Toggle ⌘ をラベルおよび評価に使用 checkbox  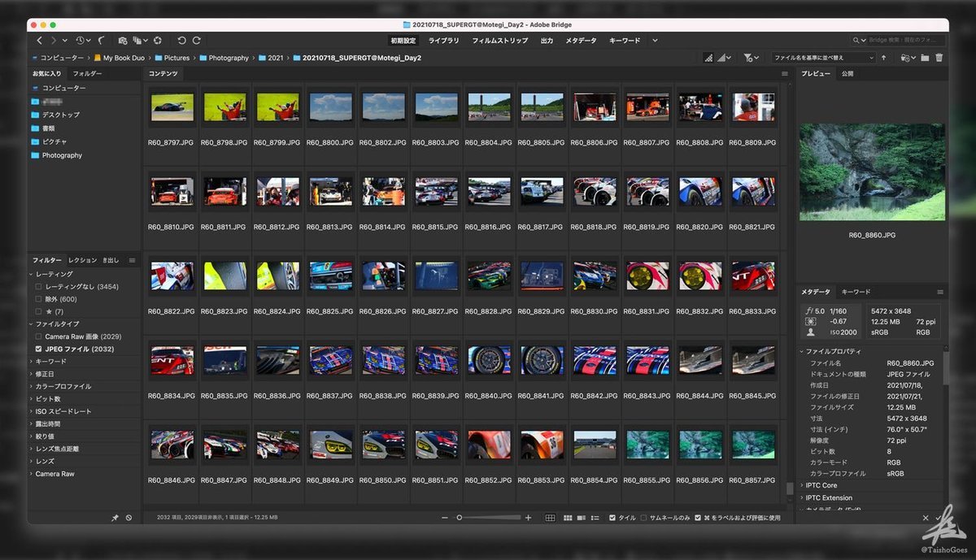coord(698,518)
